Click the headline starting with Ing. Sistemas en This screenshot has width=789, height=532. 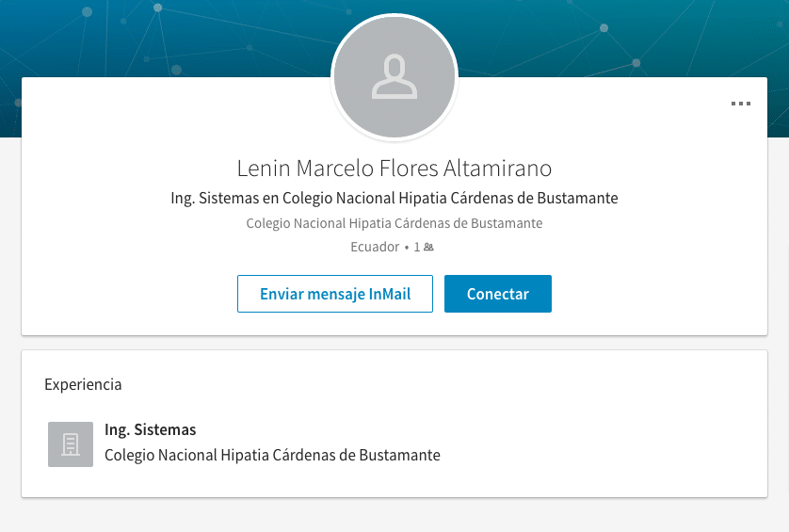pyautogui.click(x=394, y=199)
